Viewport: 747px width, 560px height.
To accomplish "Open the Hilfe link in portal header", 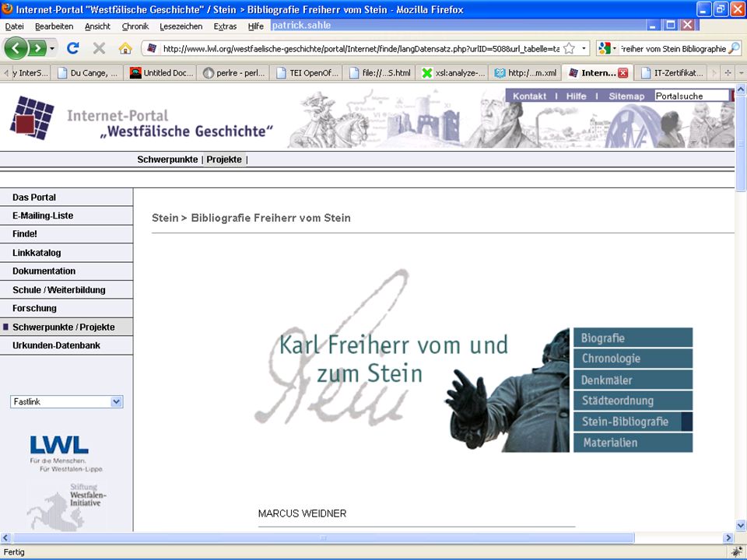I will [576, 96].
